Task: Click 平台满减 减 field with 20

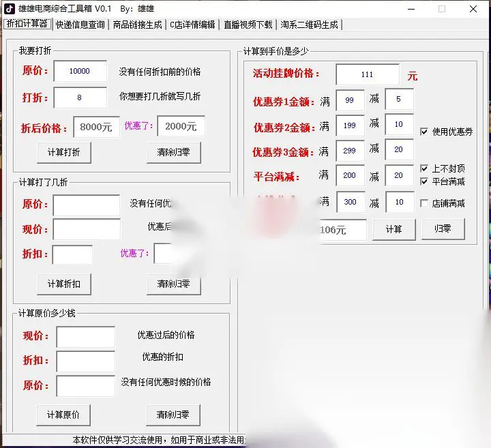Action: click(399, 175)
